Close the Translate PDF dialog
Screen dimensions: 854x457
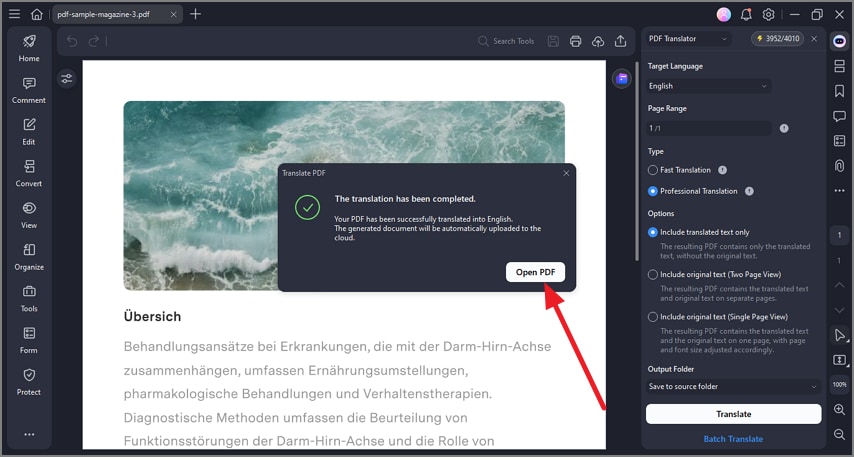566,173
